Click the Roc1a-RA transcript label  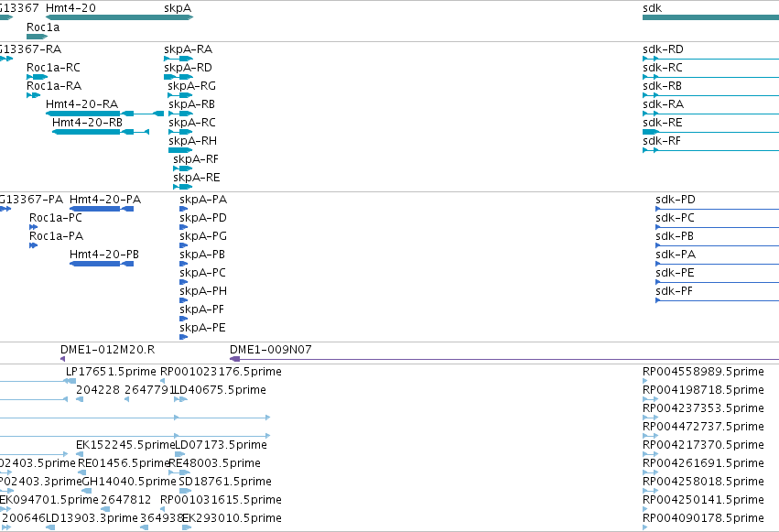[54, 86]
